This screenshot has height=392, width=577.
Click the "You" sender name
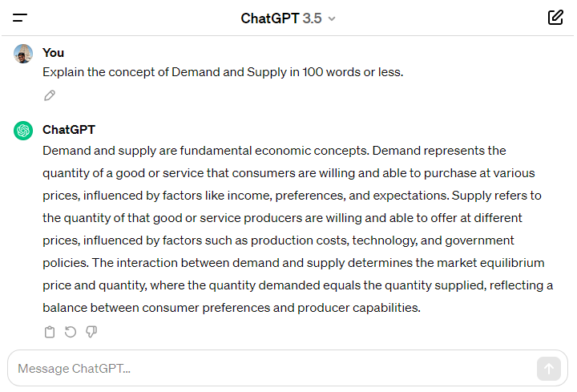tap(53, 53)
